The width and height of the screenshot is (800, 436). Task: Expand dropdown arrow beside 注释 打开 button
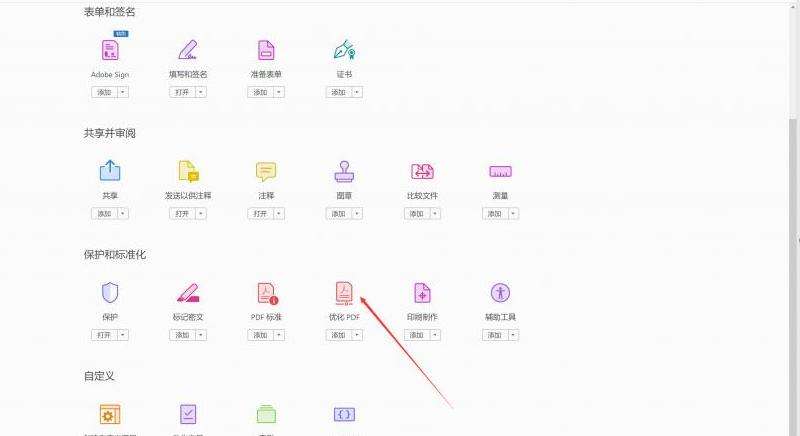279,214
